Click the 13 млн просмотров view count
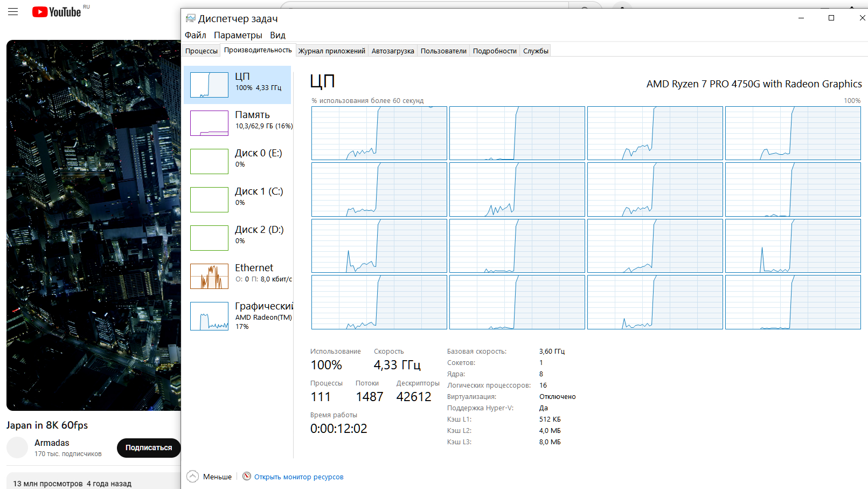 point(48,484)
